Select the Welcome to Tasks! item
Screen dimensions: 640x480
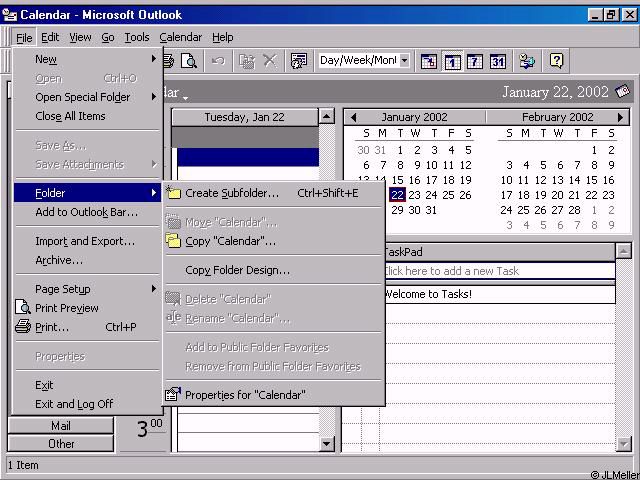pos(499,294)
